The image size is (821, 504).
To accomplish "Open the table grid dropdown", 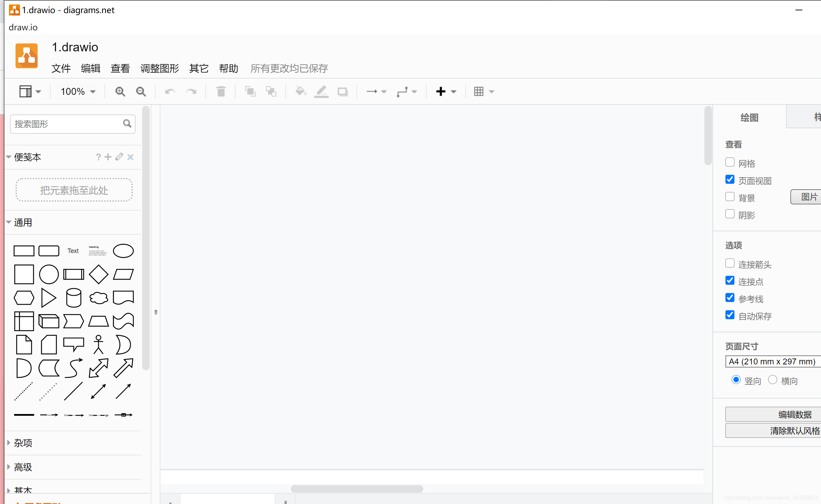I will [x=484, y=91].
